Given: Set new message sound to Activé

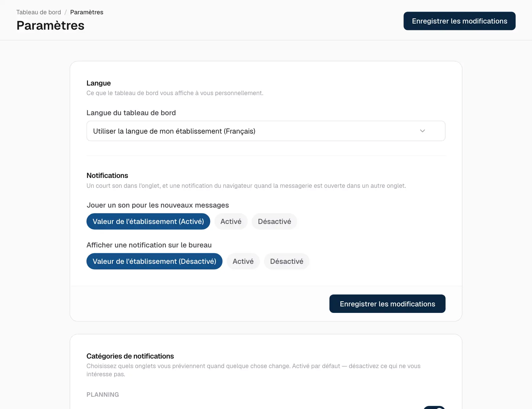Looking at the screenshot, I should 231,222.
